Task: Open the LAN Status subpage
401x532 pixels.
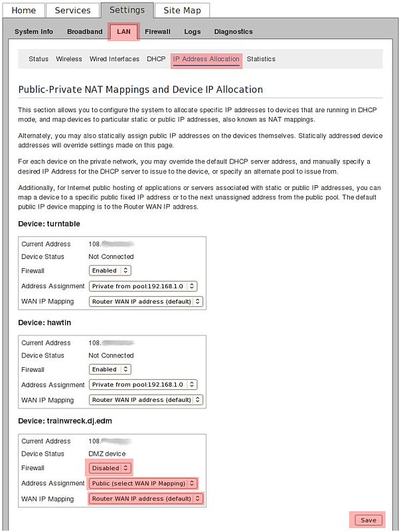Action: [39, 59]
